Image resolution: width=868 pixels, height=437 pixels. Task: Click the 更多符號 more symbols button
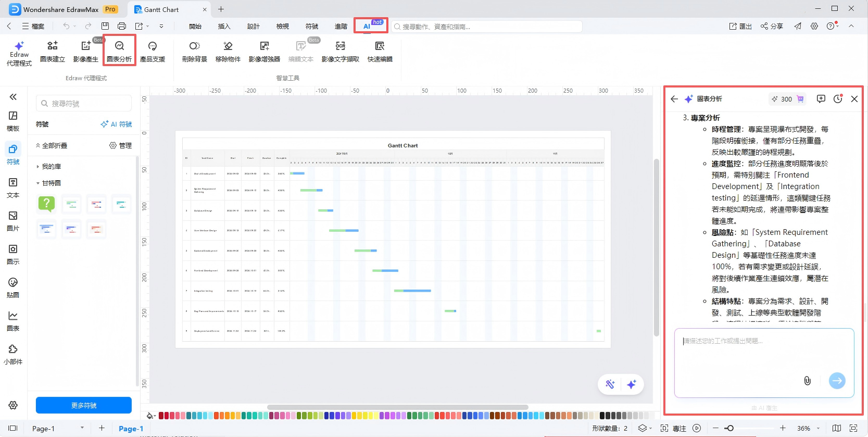(83, 405)
